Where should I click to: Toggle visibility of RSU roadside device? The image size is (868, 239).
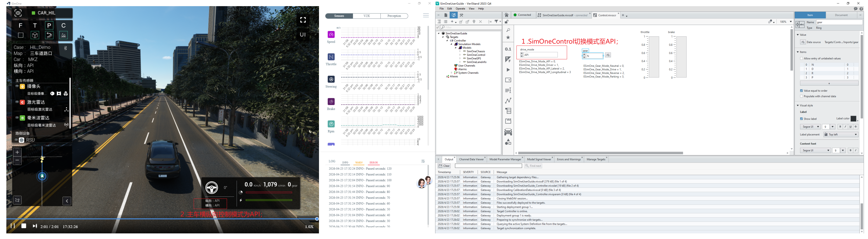pyautogui.click(x=16, y=140)
